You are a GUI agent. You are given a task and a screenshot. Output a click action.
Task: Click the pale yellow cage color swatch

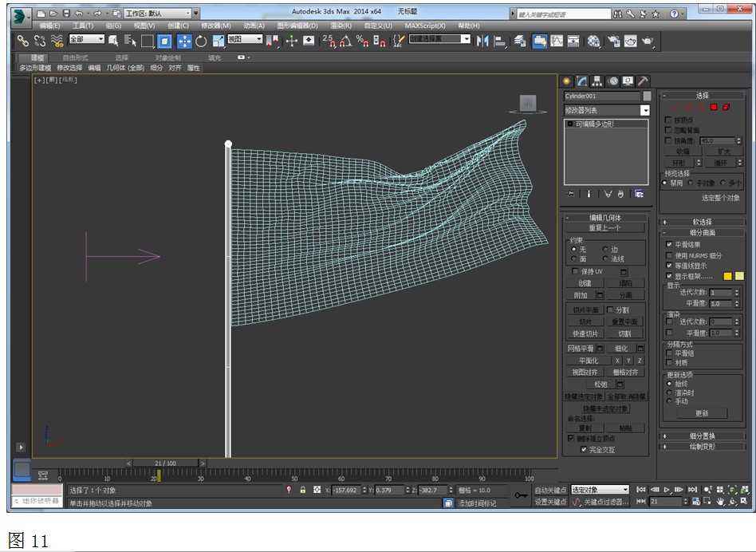pyautogui.click(x=739, y=276)
